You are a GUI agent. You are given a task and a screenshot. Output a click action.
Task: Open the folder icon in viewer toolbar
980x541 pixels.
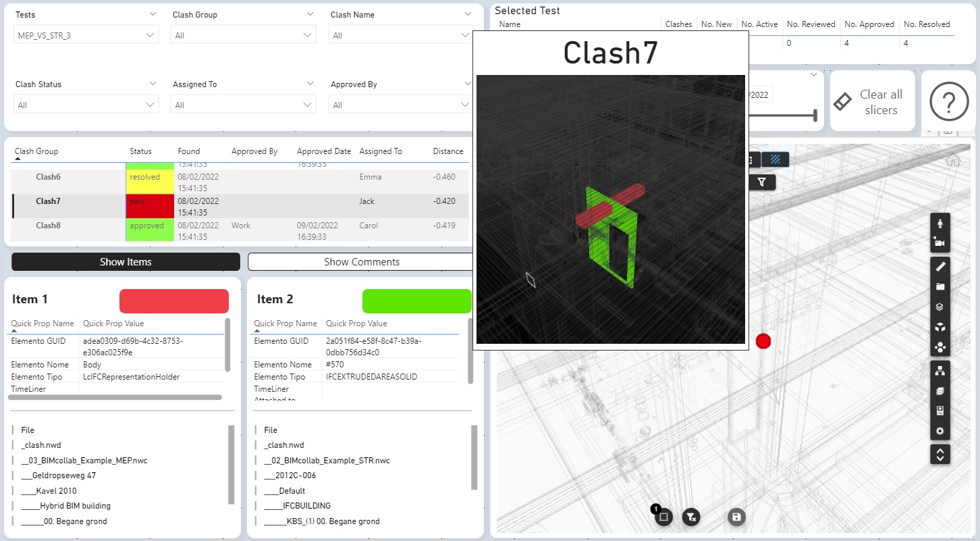point(940,286)
